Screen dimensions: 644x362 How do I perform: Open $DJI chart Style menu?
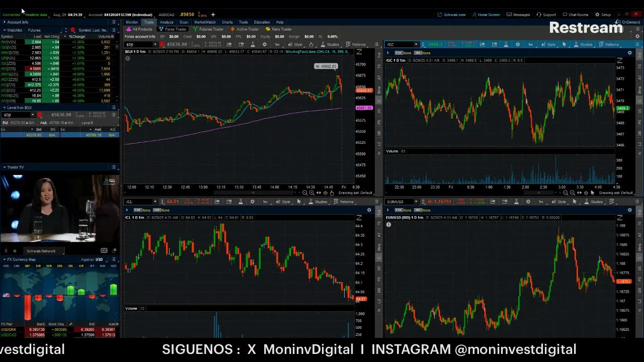[295, 44]
